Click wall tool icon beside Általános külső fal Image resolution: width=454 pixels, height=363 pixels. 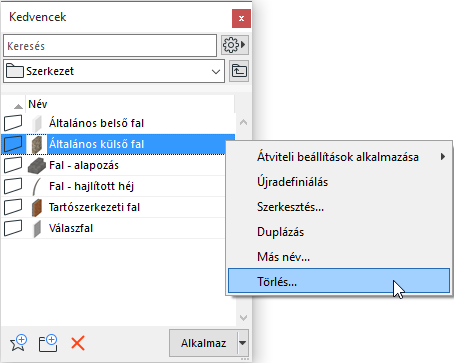tap(13, 144)
